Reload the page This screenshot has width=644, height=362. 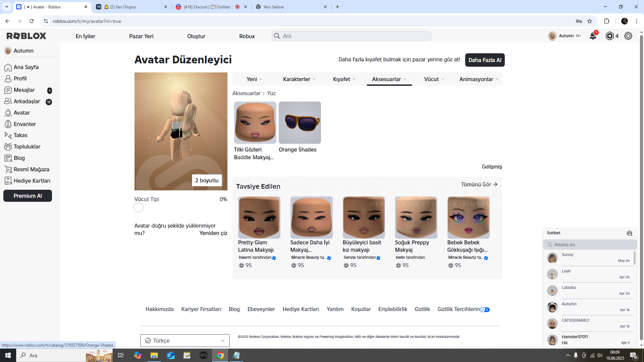tap(32, 21)
